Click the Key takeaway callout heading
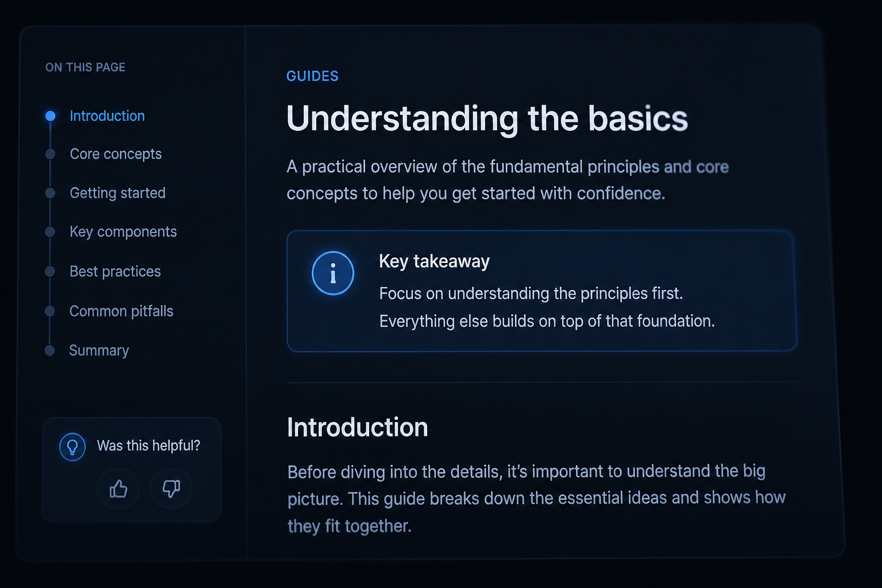 point(434,261)
